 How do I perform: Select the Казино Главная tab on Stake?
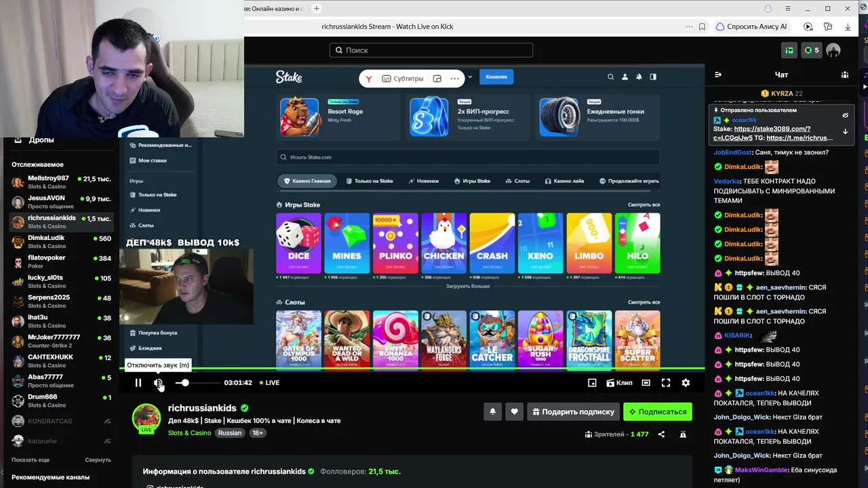click(307, 181)
